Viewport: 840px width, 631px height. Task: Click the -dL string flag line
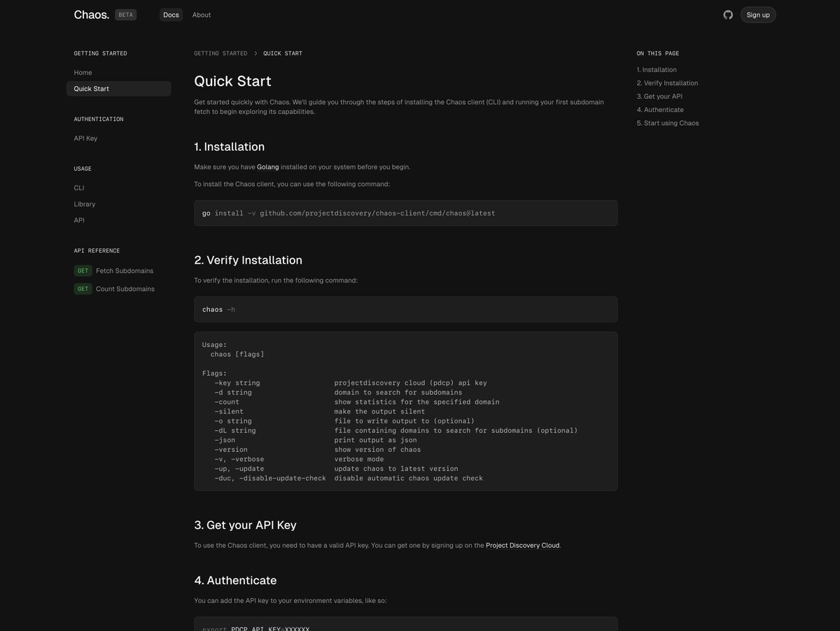(x=396, y=431)
